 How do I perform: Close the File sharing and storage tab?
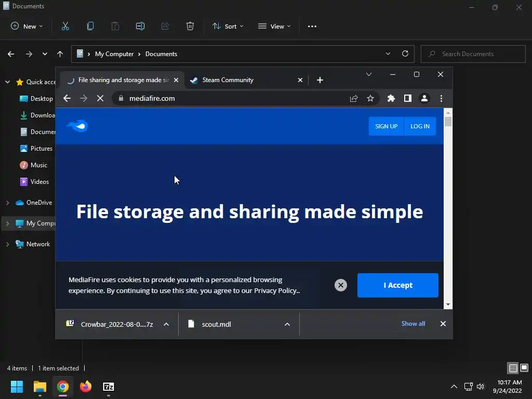coord(176,80)
